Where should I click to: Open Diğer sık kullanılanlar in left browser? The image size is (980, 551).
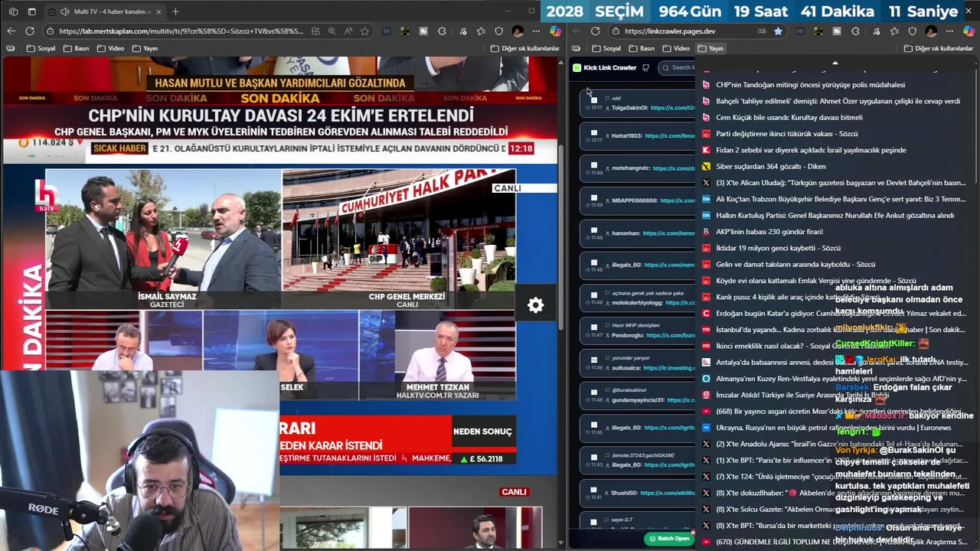(524, 48)
